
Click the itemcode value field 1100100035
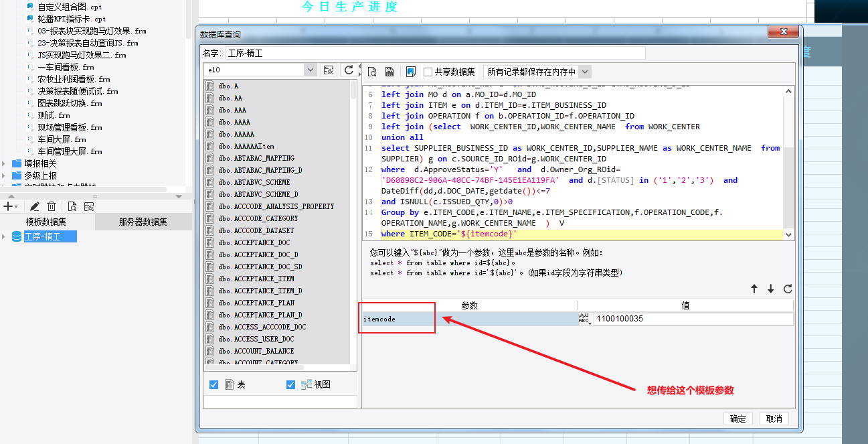coord(693,319)
